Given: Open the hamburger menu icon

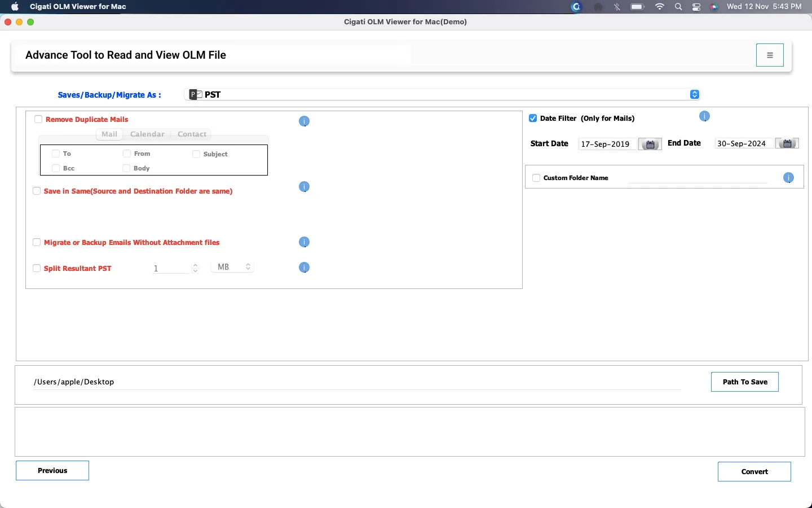Looking at the screenshot, I should tap(770, 55).
